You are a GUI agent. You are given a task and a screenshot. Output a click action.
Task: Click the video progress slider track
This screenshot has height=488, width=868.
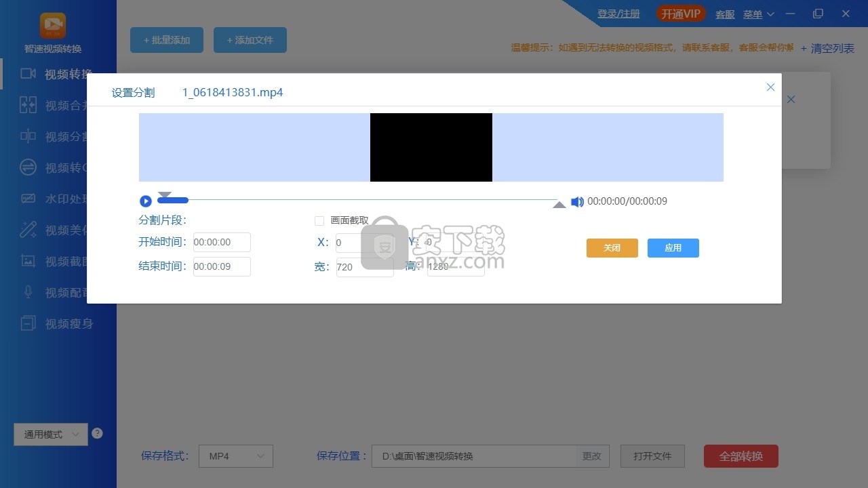click(358, 200)
